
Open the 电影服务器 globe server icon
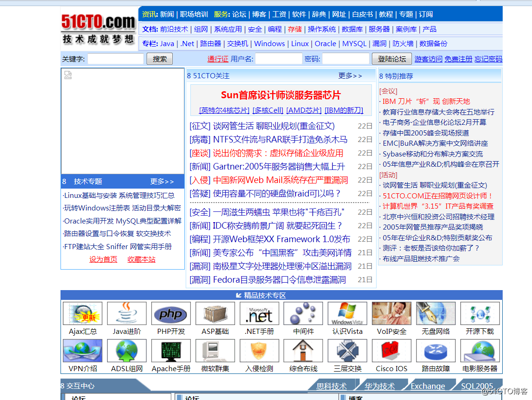[x=480, y=351]
